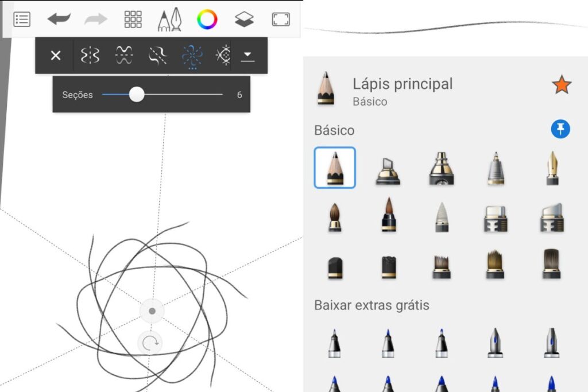
Task: Select the short spiky bristle brush
Action: coord(442,267)
